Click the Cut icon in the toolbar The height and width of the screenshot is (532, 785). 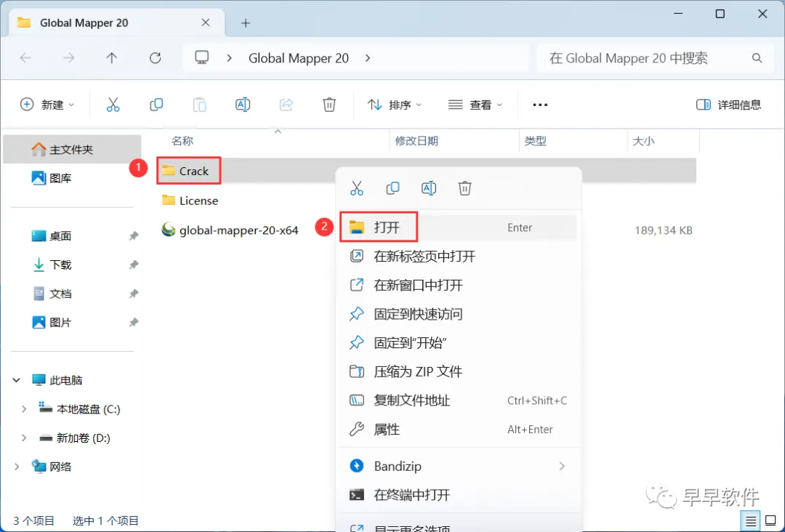click(x=113, y=105)
